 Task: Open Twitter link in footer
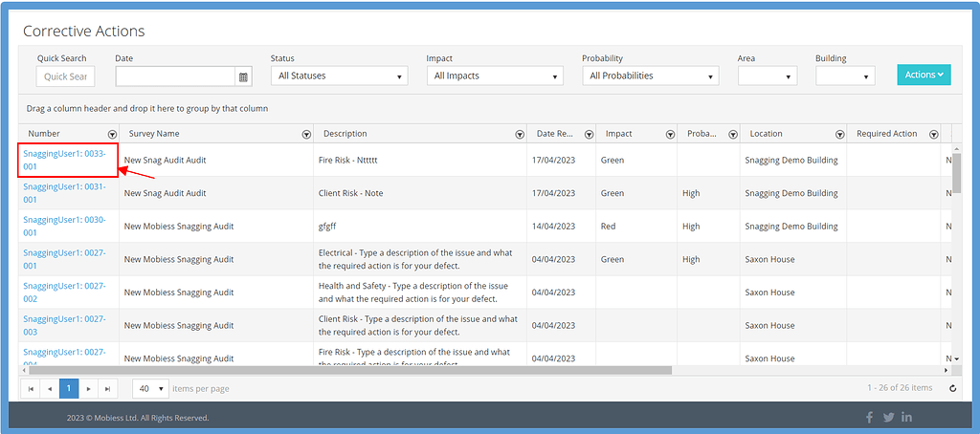[889, 417]
